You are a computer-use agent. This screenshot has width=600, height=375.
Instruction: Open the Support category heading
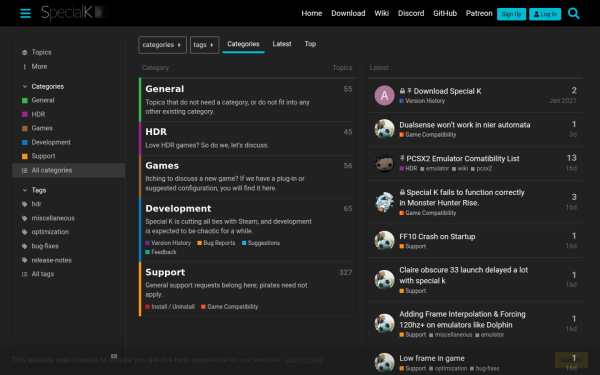(x=165, y=272)
